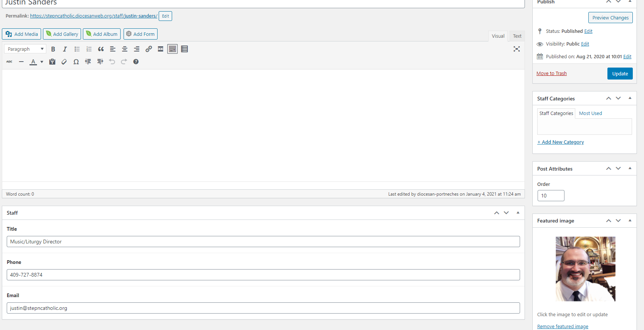This screenshot has width=644, height=330.
Task: Insert the Read More tag
Action: coord(161,49)
